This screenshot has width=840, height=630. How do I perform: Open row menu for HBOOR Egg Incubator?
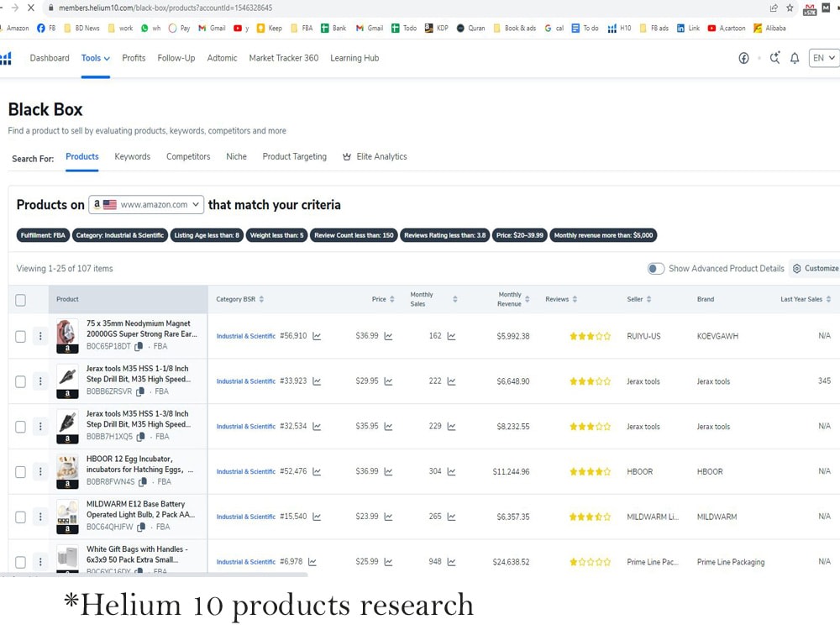point(40,471)
